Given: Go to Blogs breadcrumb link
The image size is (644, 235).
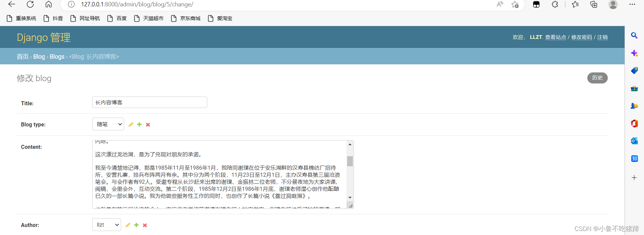Looking at the screenshot, I should 57,57.
